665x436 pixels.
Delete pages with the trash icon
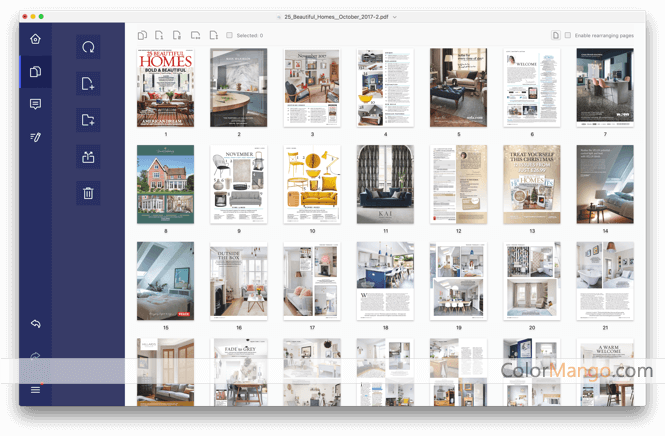pos(88,193)
